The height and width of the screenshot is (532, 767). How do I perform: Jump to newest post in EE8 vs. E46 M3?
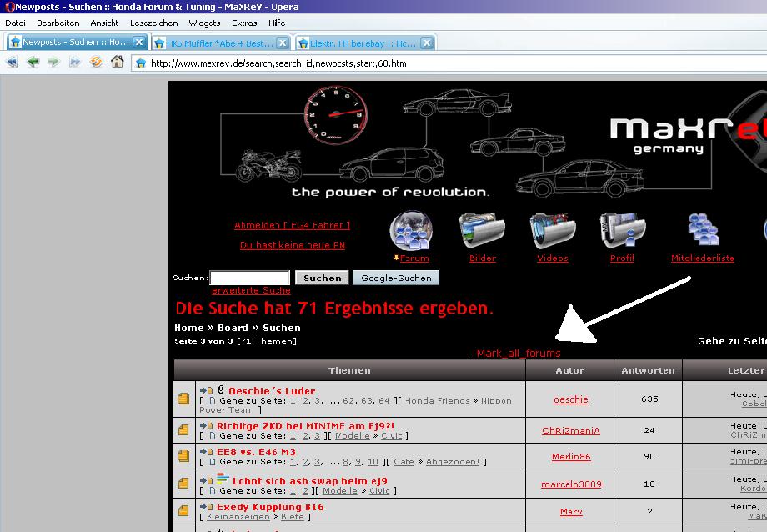tap(207, 452)
